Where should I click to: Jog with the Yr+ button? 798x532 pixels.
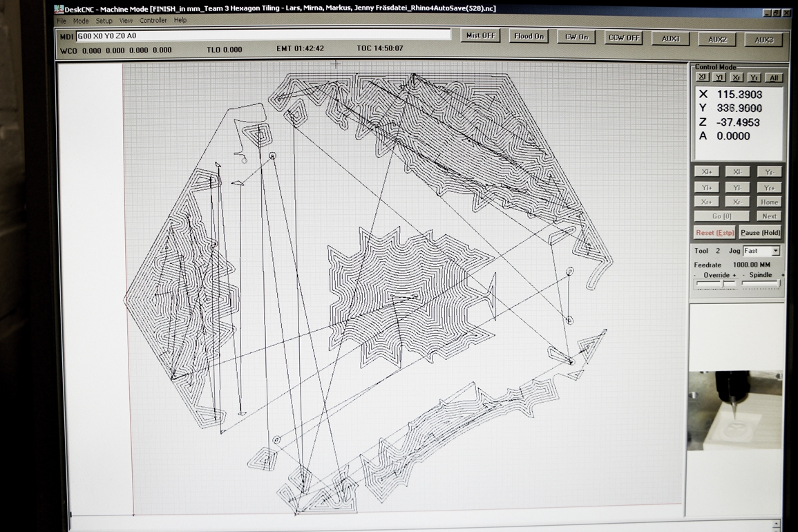pos(769,188)
